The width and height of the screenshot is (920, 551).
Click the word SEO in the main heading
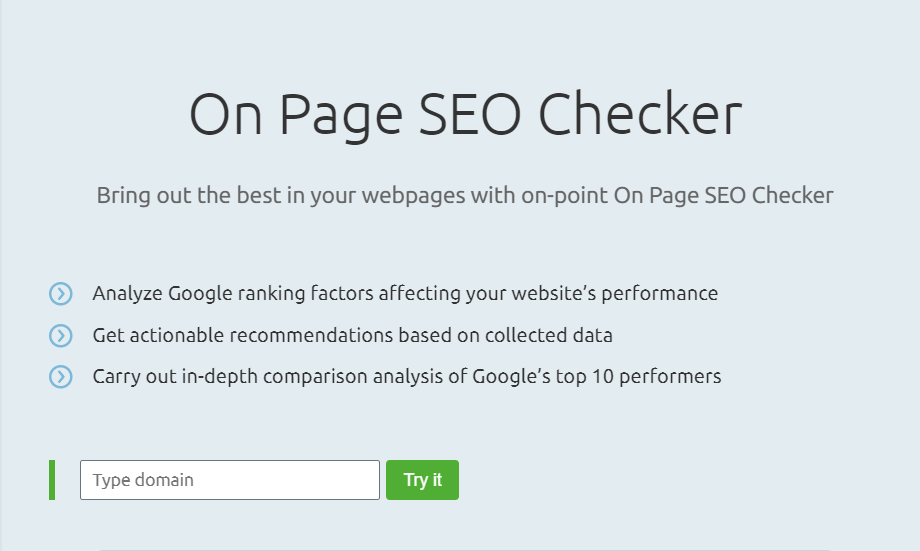[470, 114]
